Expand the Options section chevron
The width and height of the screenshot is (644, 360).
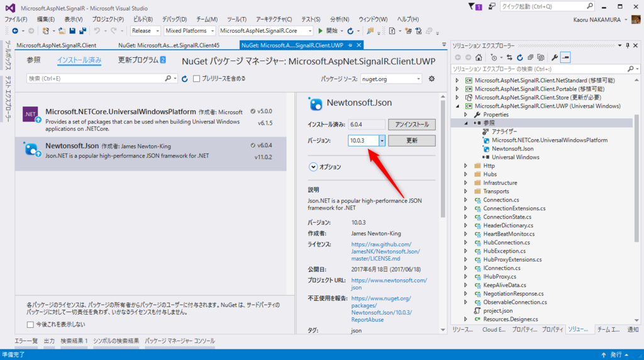click(x=313, y=167)
